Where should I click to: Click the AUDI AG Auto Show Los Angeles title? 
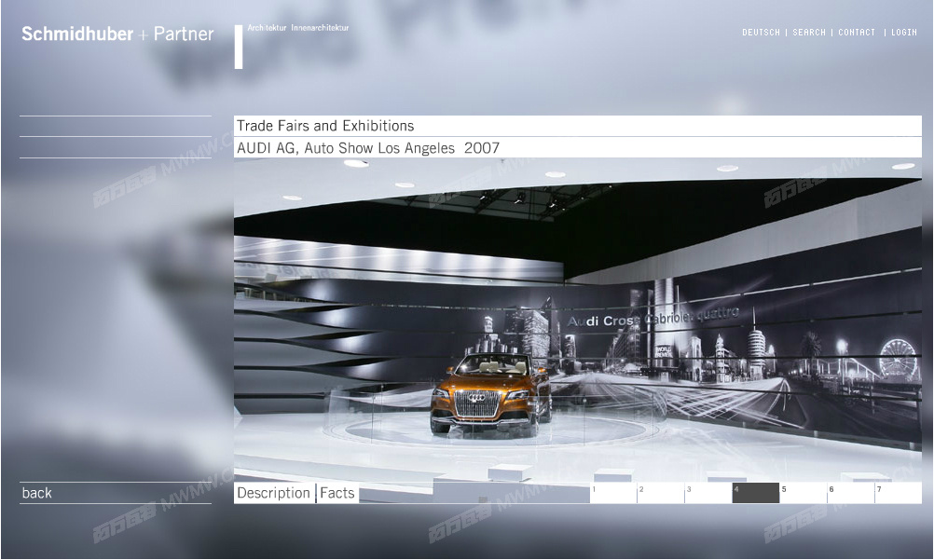point(368,148)
